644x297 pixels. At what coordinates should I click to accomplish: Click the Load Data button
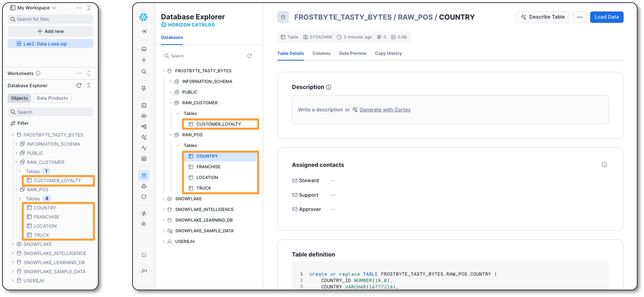coord(606,17)
